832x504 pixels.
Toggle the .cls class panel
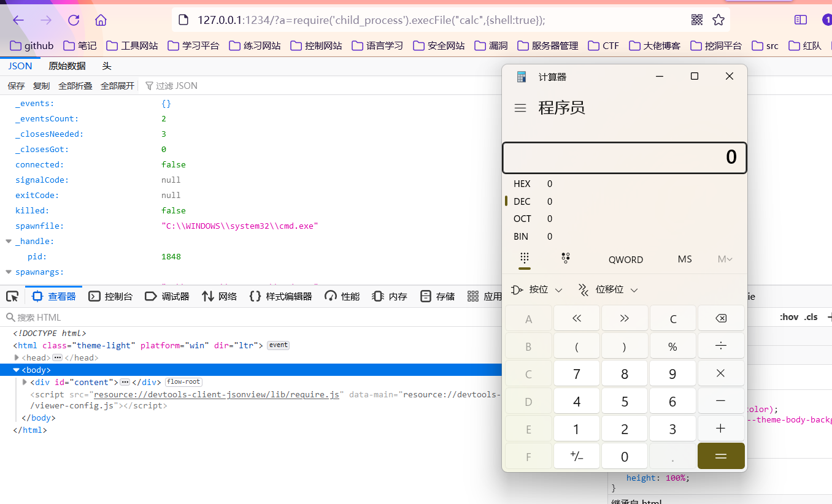812,317
